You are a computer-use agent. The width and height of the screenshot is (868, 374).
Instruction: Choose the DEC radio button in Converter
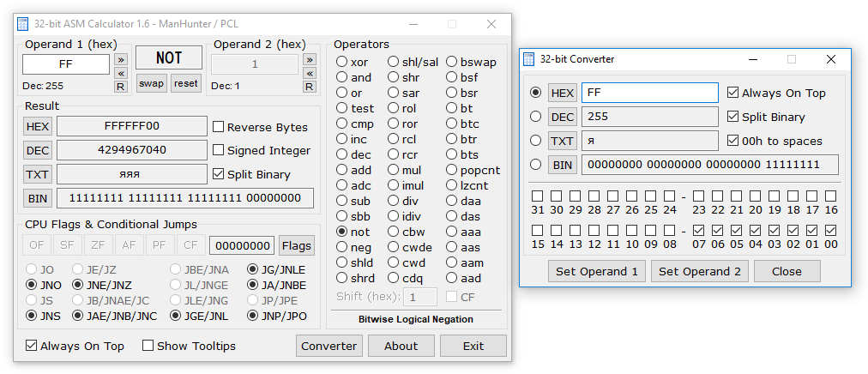[x=536, y=117]
